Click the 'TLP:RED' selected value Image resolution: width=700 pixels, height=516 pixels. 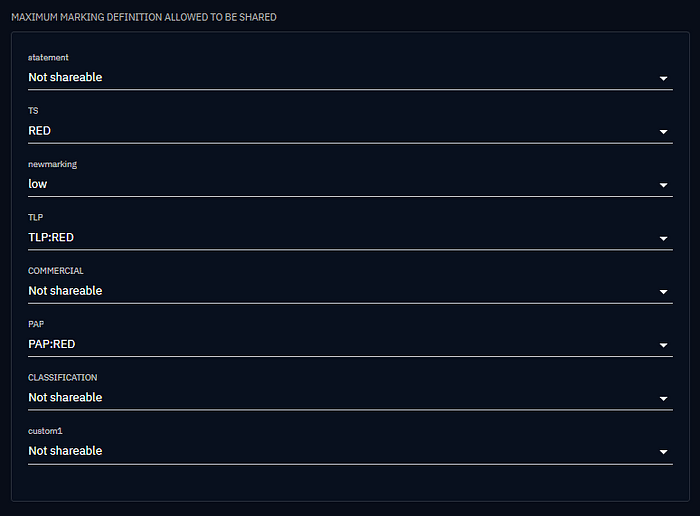tap(51, 237)
